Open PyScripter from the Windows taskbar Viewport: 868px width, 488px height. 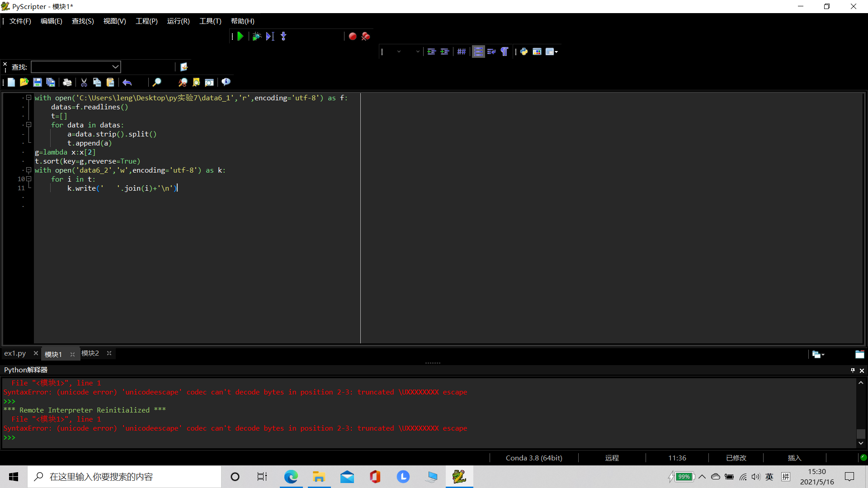coord(459,477)
